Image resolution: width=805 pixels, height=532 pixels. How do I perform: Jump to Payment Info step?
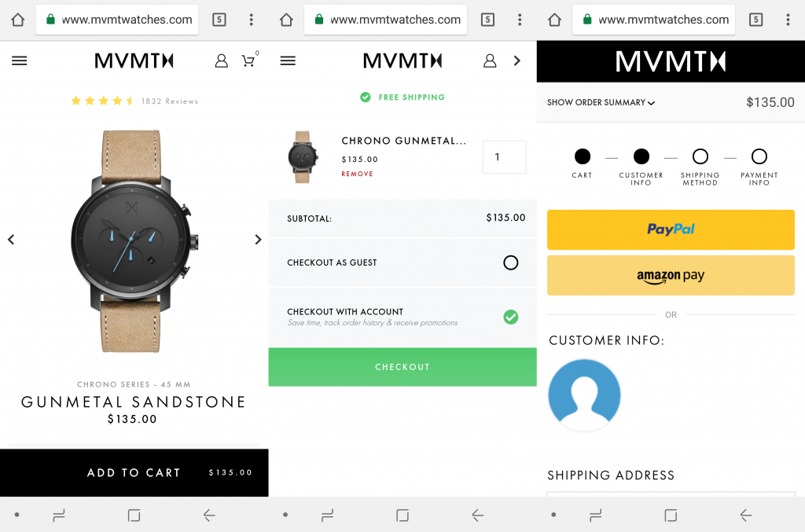(x=759, y=156)
